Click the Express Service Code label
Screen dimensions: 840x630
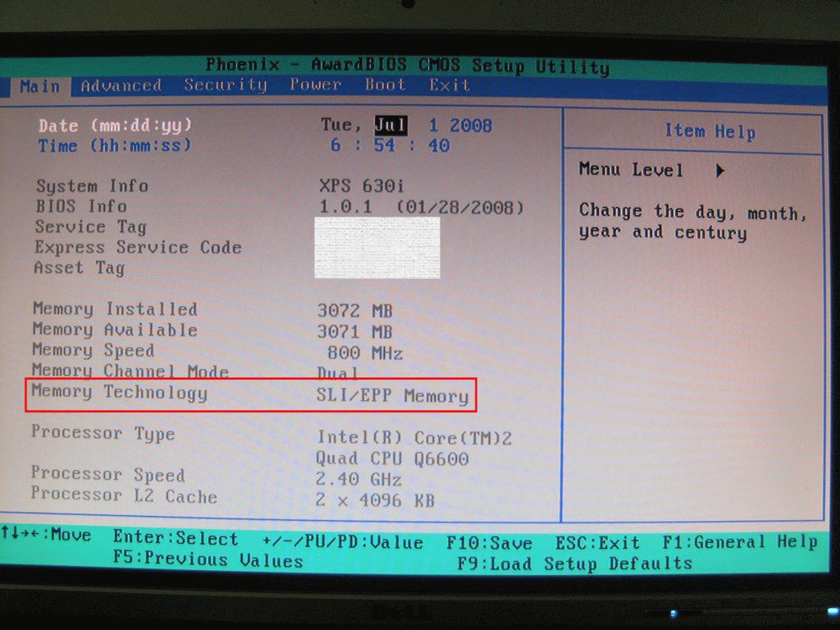pos(138,248)
